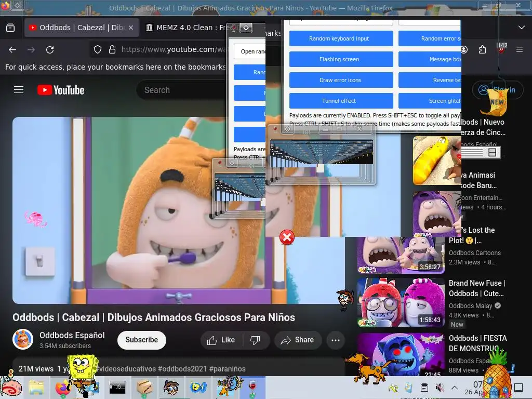The height and width of the screenshot is (399, 532).
Task: Open Oddbods Español channel name link
Action: (72, 335)
